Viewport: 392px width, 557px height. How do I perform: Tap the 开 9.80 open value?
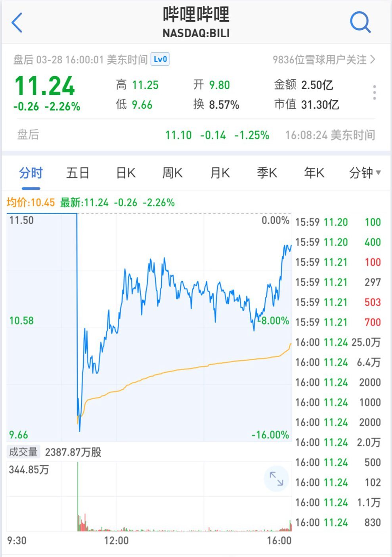pyautogui.click(x=212, y=85)
